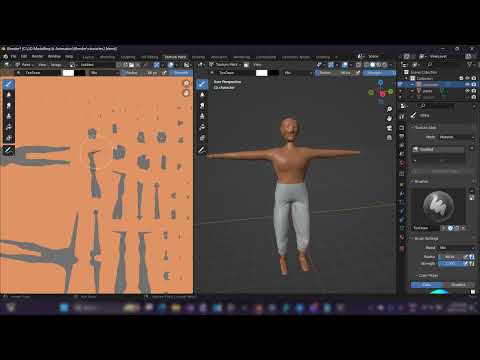Select the Mask tool in 3D viewport
This screenshot has height=360, width=480.
202,138
